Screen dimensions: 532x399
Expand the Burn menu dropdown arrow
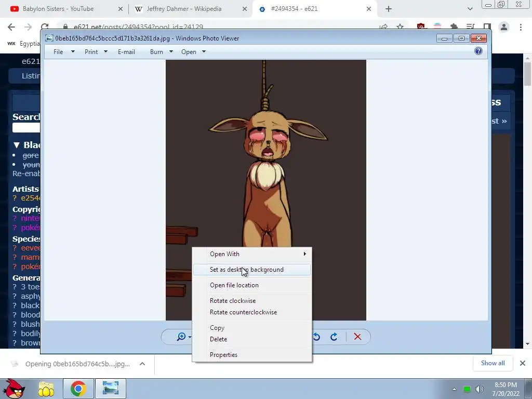(171, 52)
